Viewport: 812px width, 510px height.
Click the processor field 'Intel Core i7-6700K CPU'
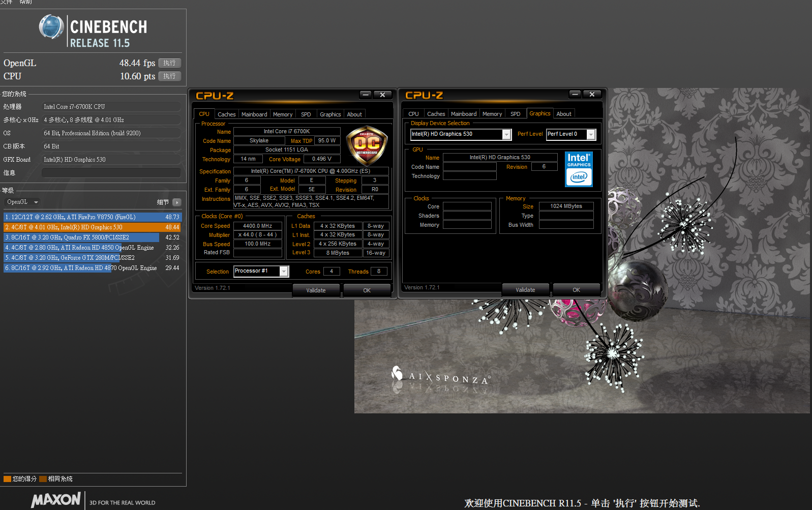111,107
